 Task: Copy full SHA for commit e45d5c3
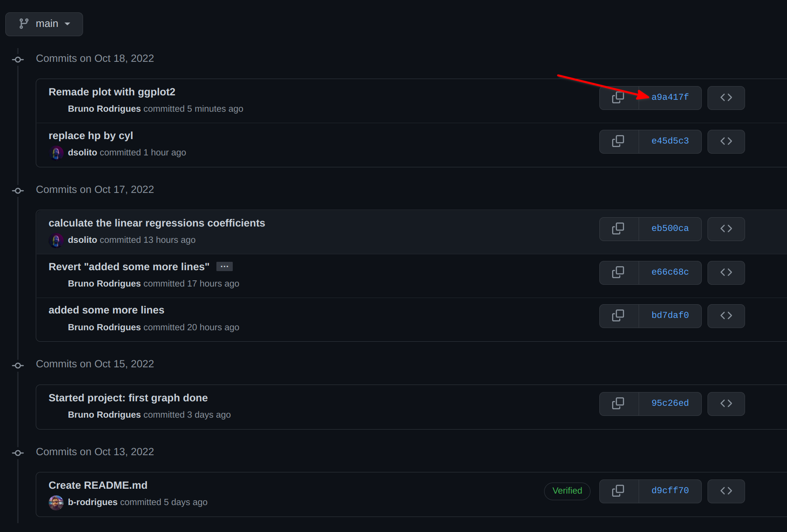pyautogui.click(x=619, y=141)
